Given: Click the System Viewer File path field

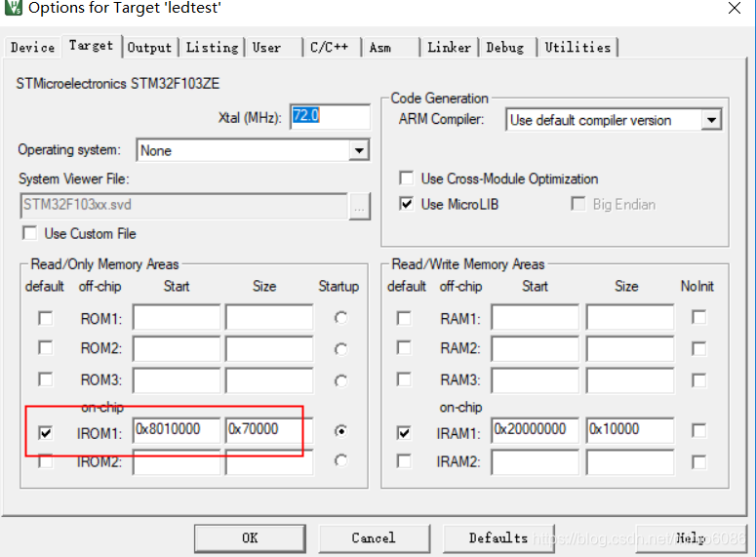Looking at the screenshot, I should click(x=183, y=206).
